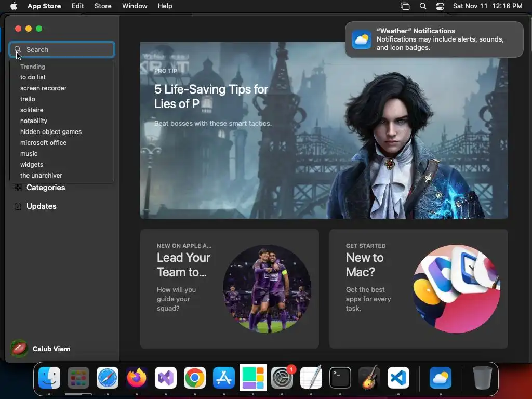
Task: Click the Categories grid icon
Action: tap(18, 188)
